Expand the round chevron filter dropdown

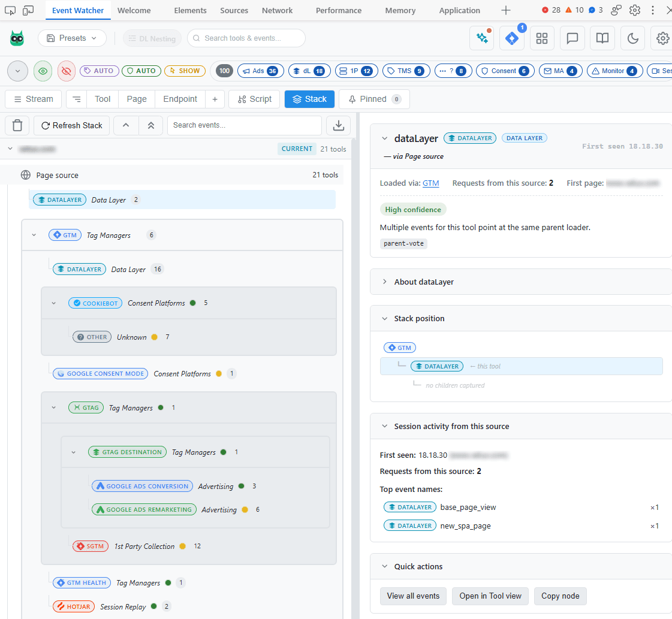(17, 71)
